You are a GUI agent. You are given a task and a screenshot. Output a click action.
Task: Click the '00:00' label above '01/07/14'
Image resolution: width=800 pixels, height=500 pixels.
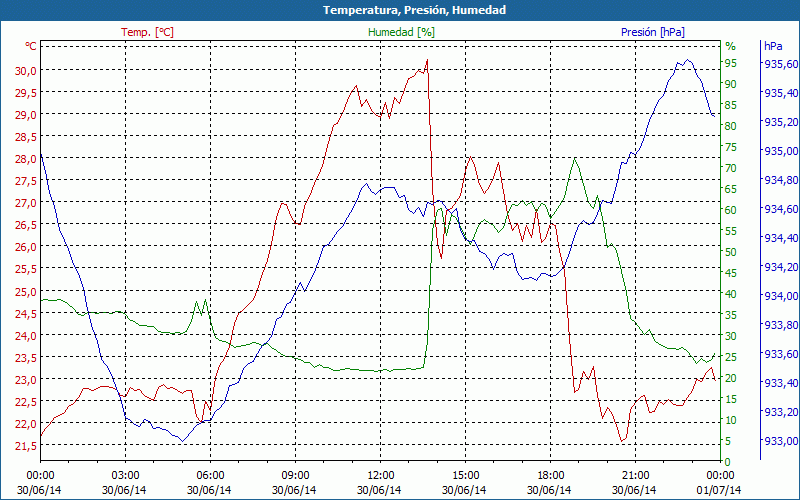click(x=720, y=476)
